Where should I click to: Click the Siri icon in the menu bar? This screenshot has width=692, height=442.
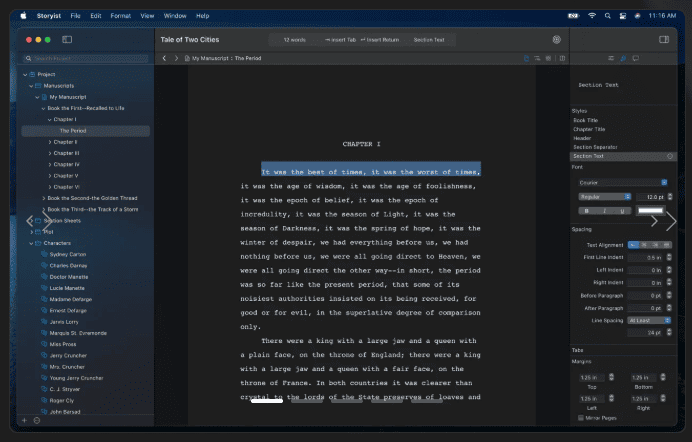637,16
